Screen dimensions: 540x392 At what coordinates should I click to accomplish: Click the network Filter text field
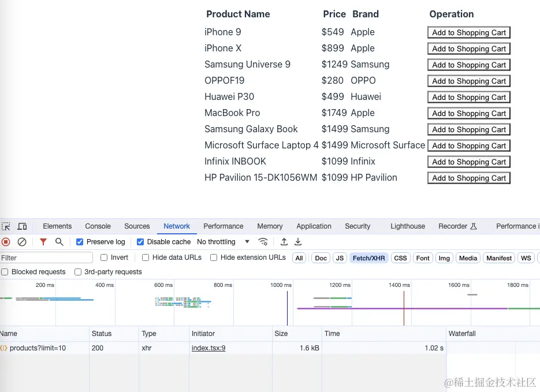[46, 258]
